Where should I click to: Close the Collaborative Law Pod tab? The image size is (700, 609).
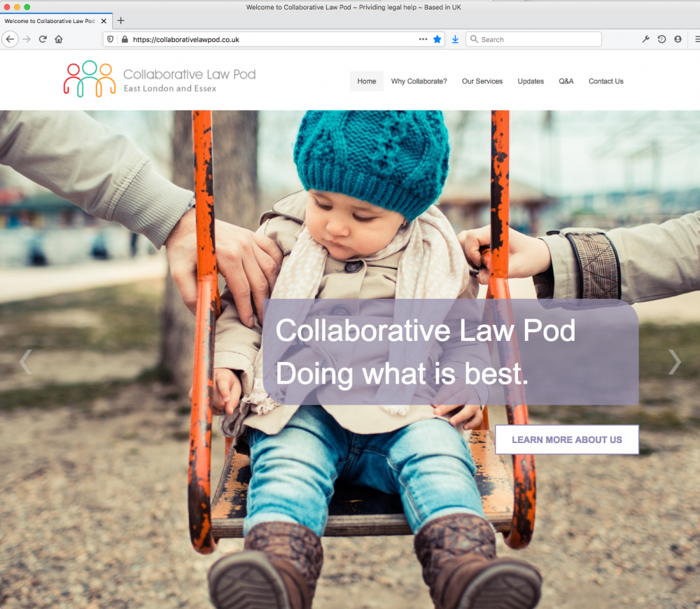[x=104, y=21]
